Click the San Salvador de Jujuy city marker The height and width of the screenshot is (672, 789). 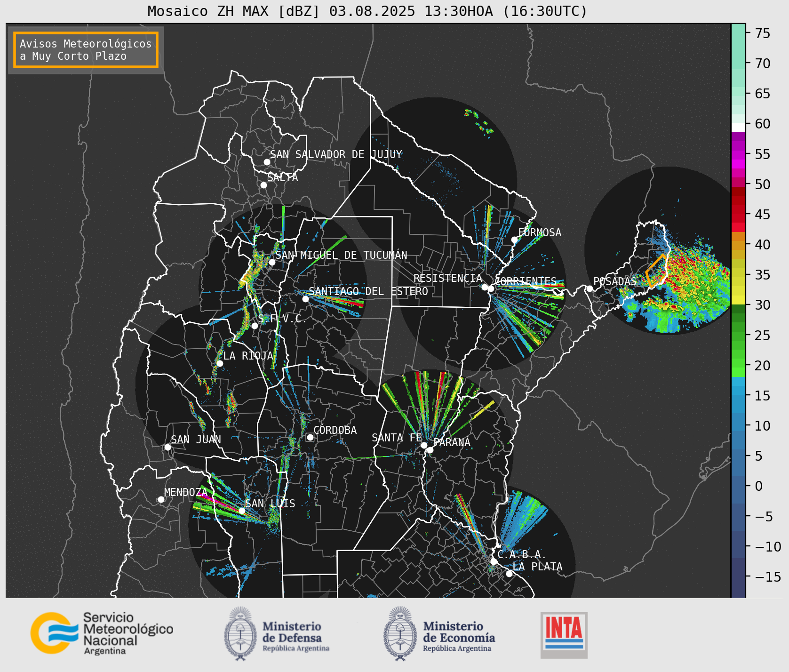(267, 162)
